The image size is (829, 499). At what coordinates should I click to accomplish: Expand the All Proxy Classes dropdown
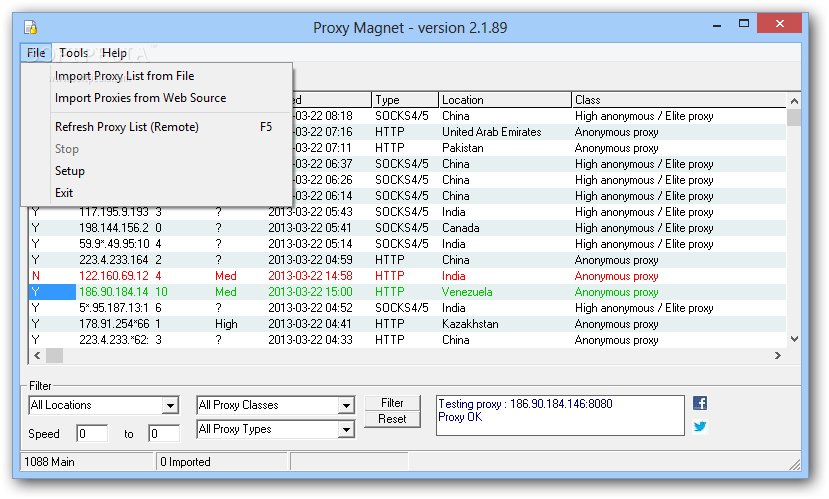[346, 405]
